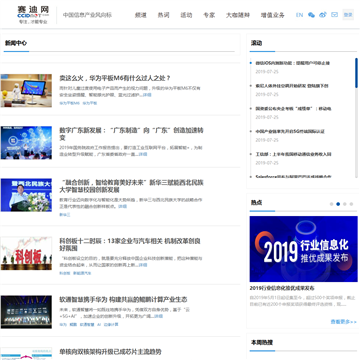Click the 新能源汽车 tag
Screen dimensions: 360x360
[82, 273]
